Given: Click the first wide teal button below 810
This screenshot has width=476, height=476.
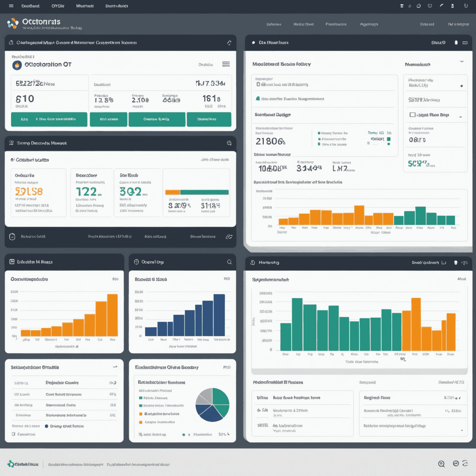Looking at the screenshot, I should coord(49,119).
